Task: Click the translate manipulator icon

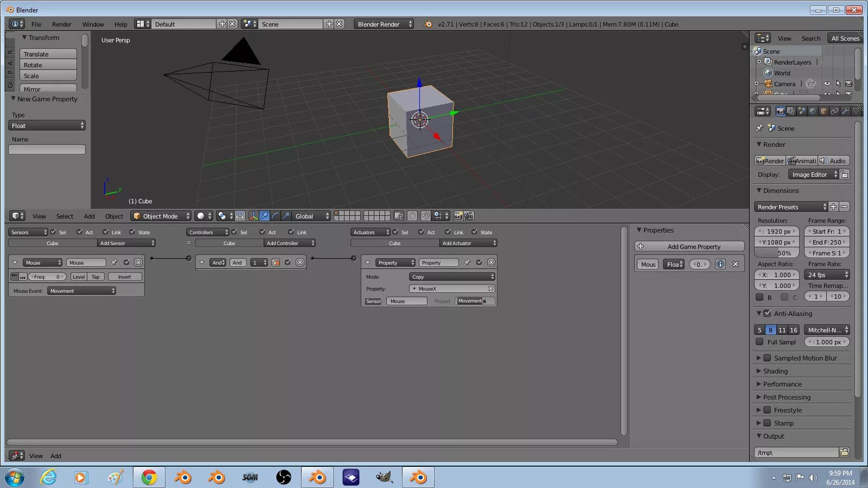Action: click(264, 216)
